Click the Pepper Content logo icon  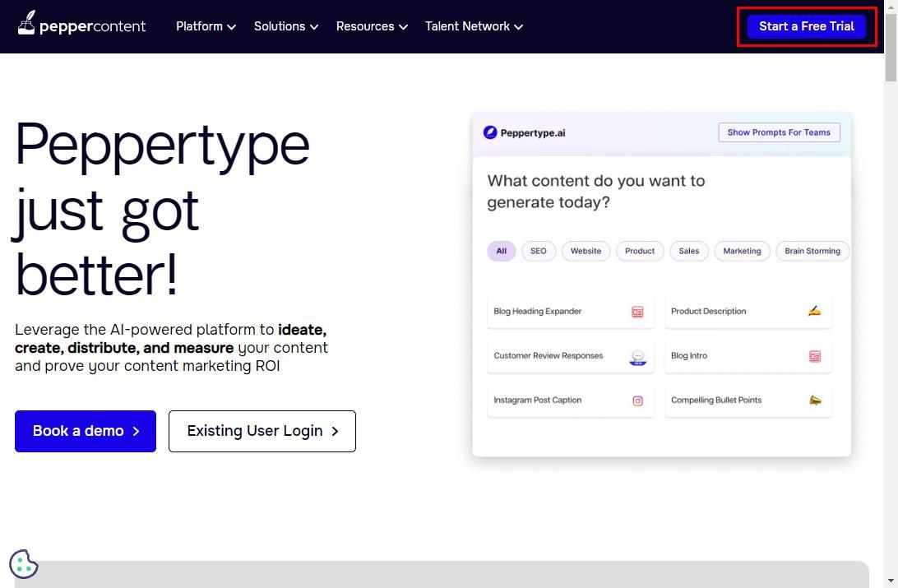[27, 23]
